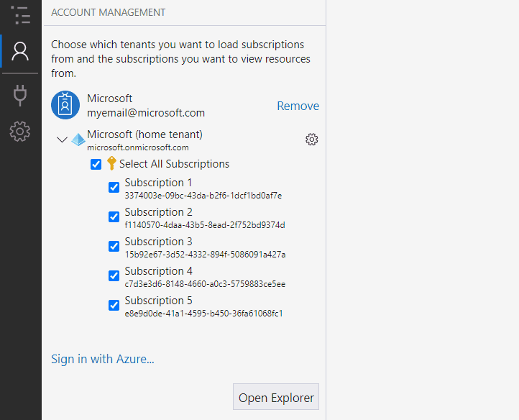This screenshot has width=519, height=420.
Task: Uncheck the Subscription 5 checkbox
Action: 114,306
